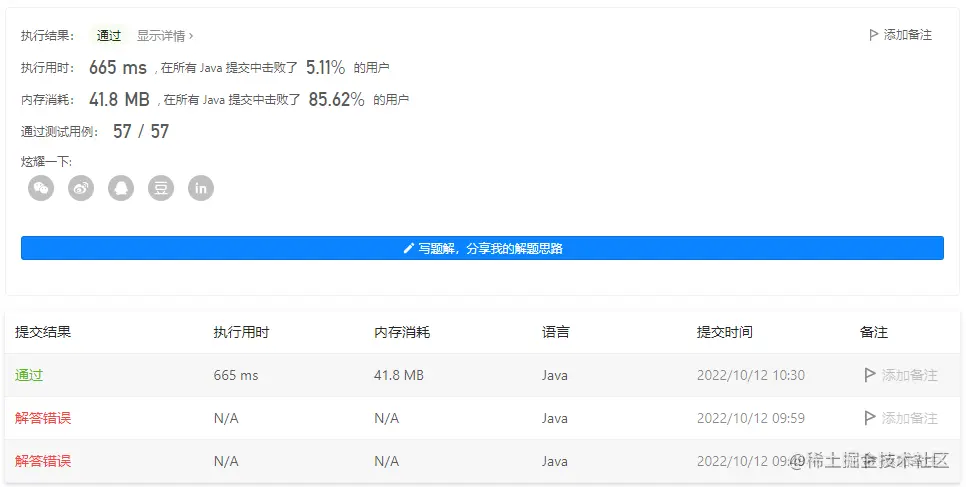Click the 85.62% memory percentile value
The height and width of the screenshot is (487, 966).
[336, 99]
